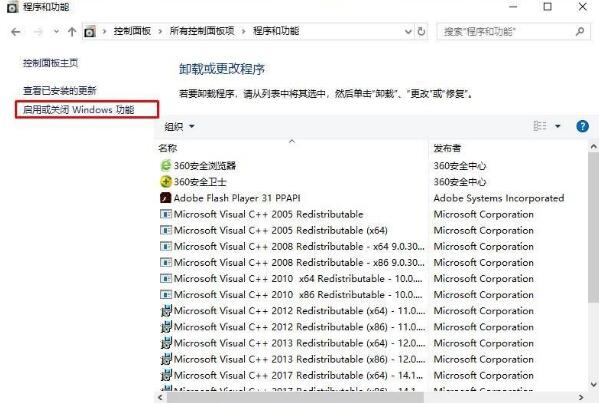Go up one level with up arrow
The image size is (599, 403).
pyautogui.click(x=72, y=32)
